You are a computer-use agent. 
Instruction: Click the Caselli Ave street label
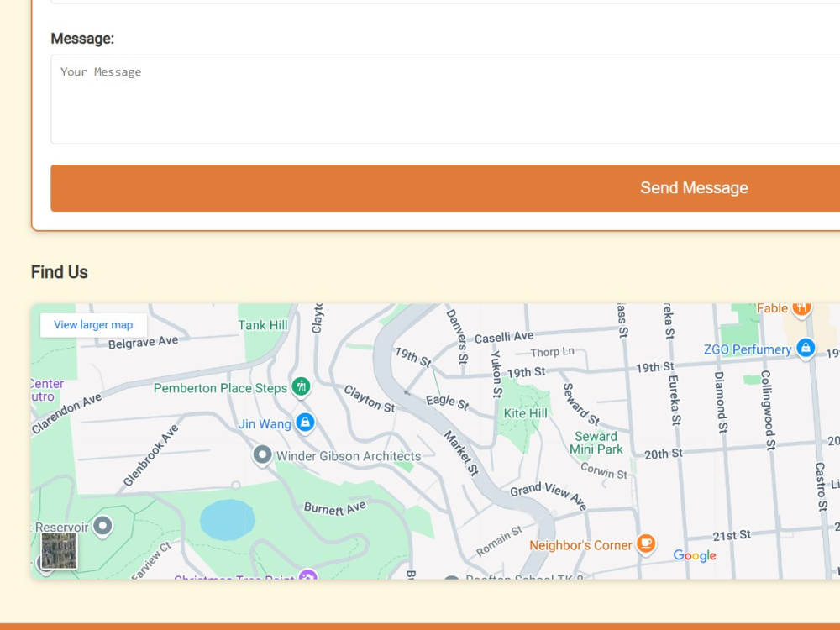tap(504, 337)
